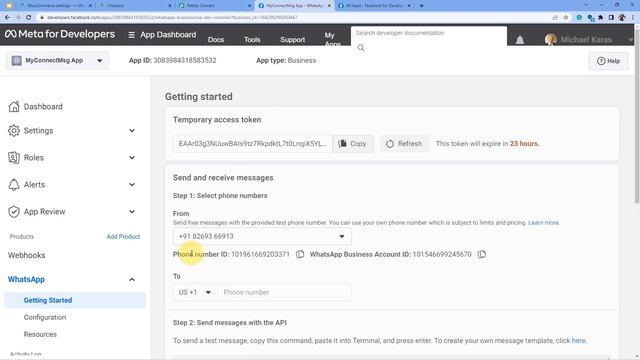This screenshot has width=640, height=360.
Task: Click the Learn more link
Action: tap(544, 223)
